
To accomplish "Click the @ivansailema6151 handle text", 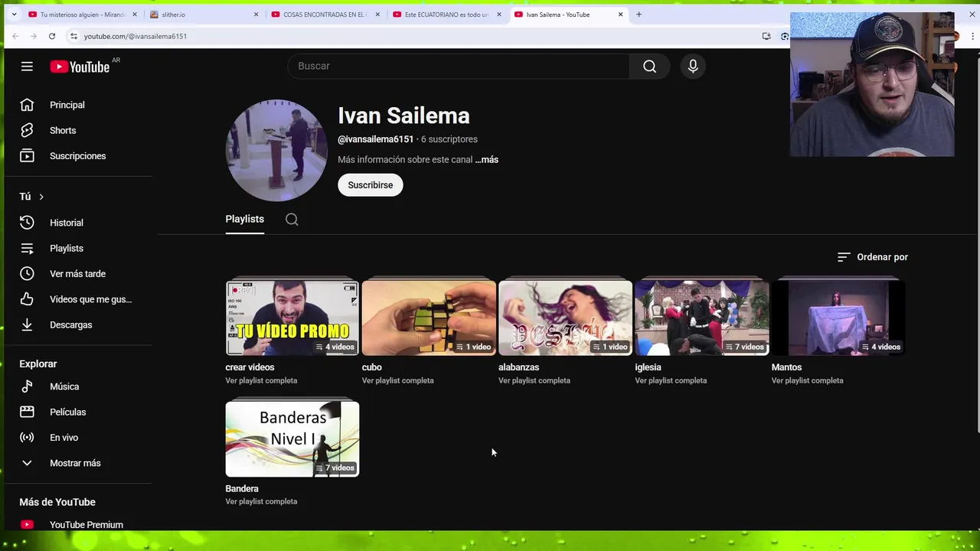I will click(375, 139).
